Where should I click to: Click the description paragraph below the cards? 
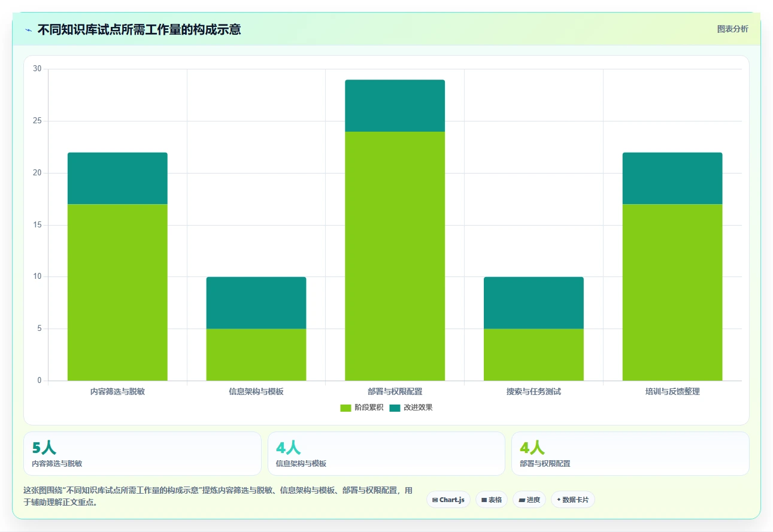(x=218, y=496)
